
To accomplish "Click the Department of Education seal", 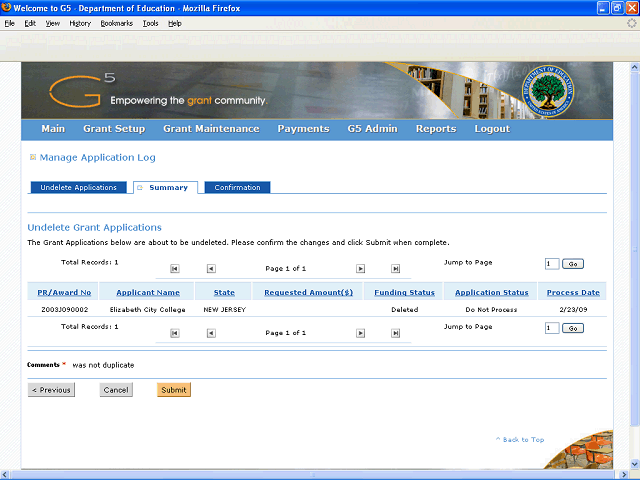I will (548, 91).
